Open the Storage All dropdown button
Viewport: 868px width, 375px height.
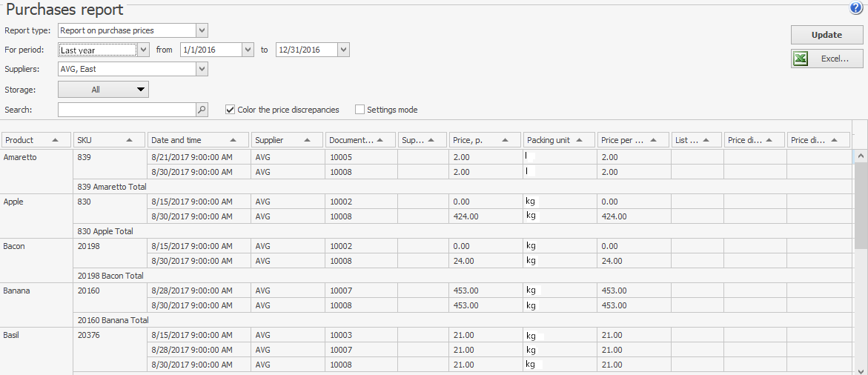[x=103, y=90]
